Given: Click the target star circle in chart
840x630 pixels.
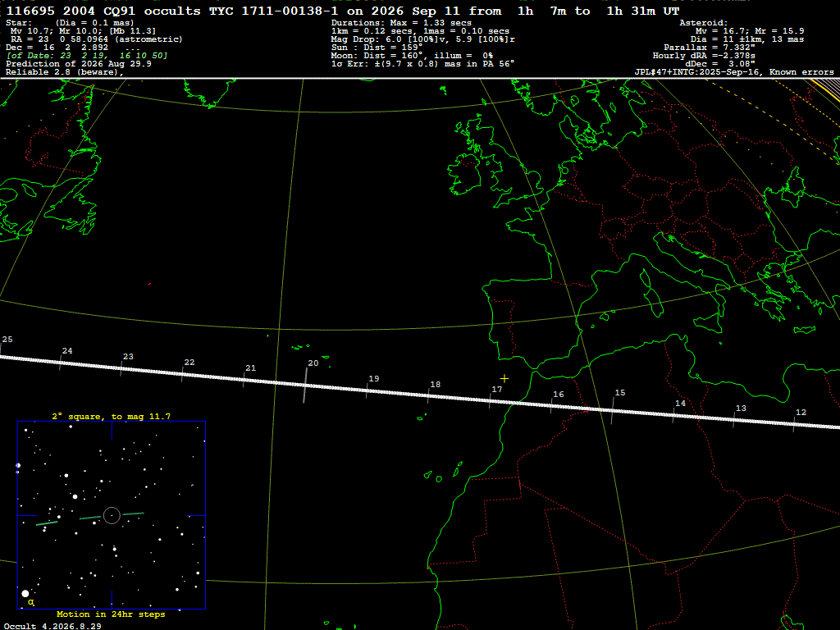Looking at the screenshot, I should 112,515.
